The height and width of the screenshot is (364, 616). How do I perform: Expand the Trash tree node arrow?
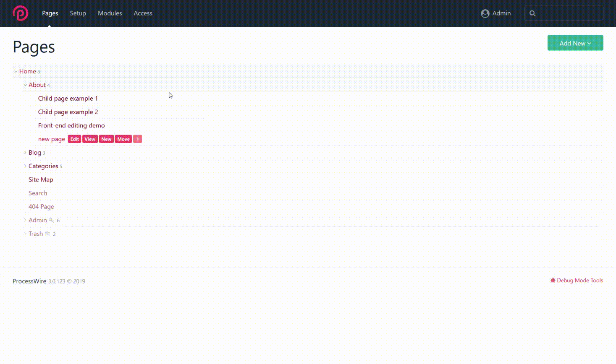25,234
